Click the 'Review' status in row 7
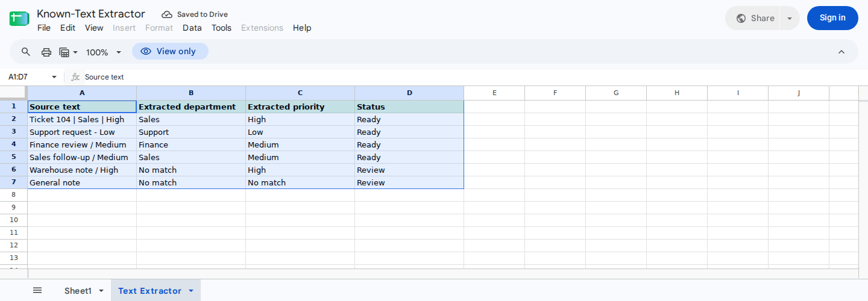The width and height of the screenshot is (868, 301). tap(409, 182)
